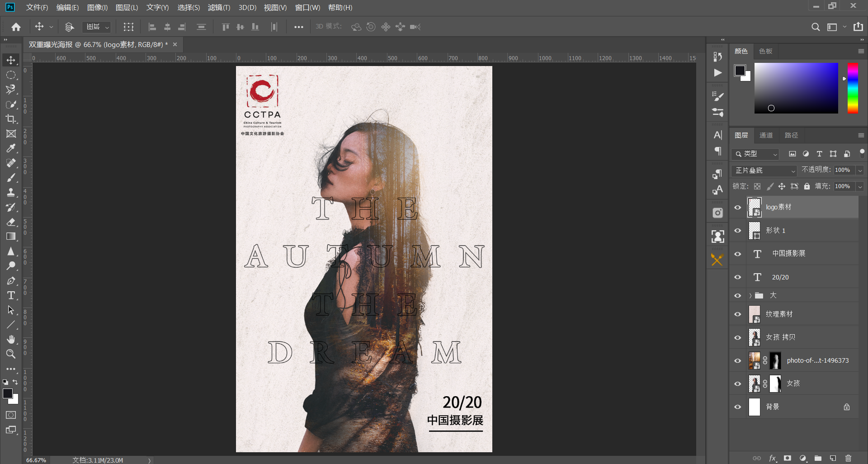868x464 pixels.
Task: Switch to the 通道 tab
Action: pos(766,135)
